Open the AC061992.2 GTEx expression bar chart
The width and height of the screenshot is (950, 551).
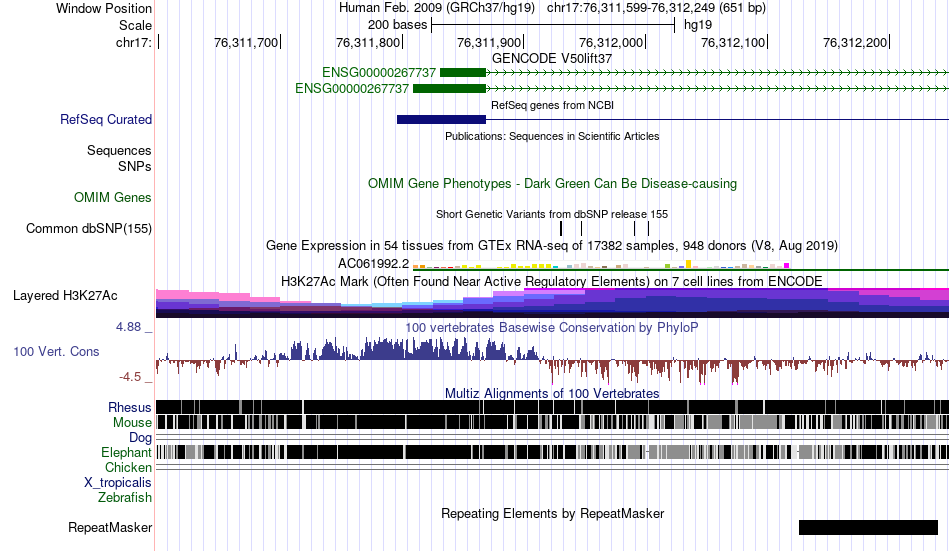601,265
